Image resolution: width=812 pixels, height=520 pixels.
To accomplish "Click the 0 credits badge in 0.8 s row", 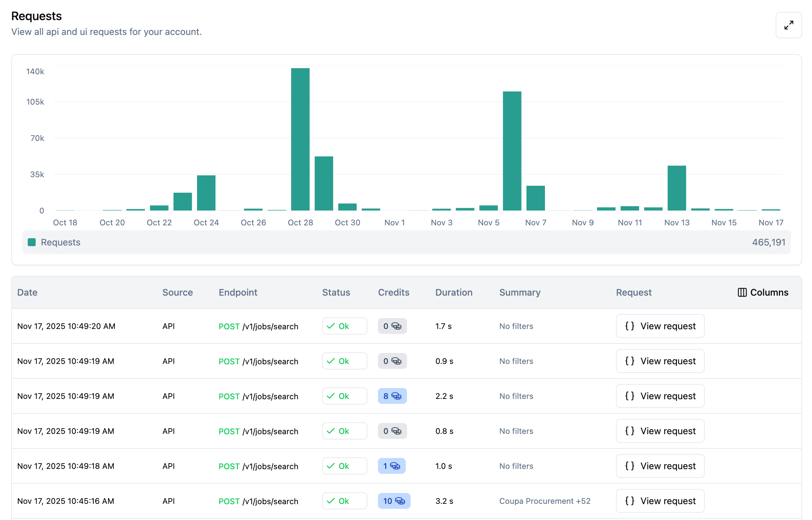I will click(392, 431).
